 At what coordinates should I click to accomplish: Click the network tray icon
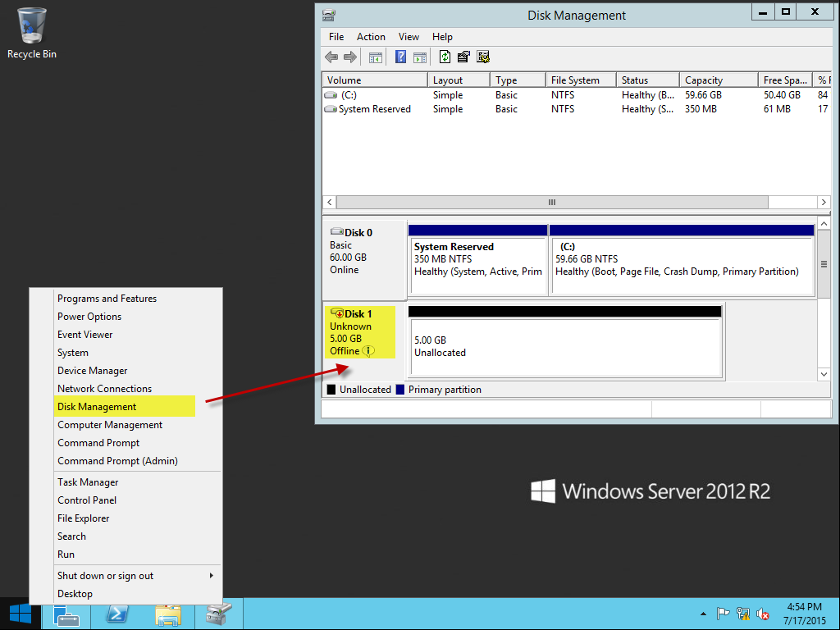pos(742,614)
